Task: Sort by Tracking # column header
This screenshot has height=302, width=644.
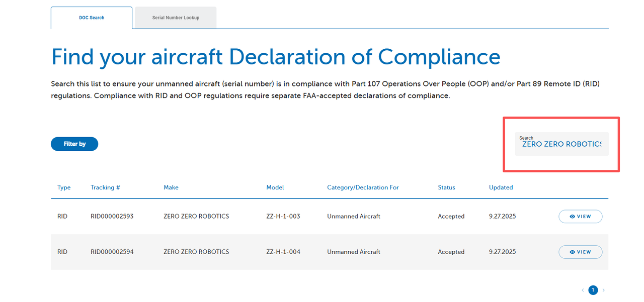Action: point(105,187)
